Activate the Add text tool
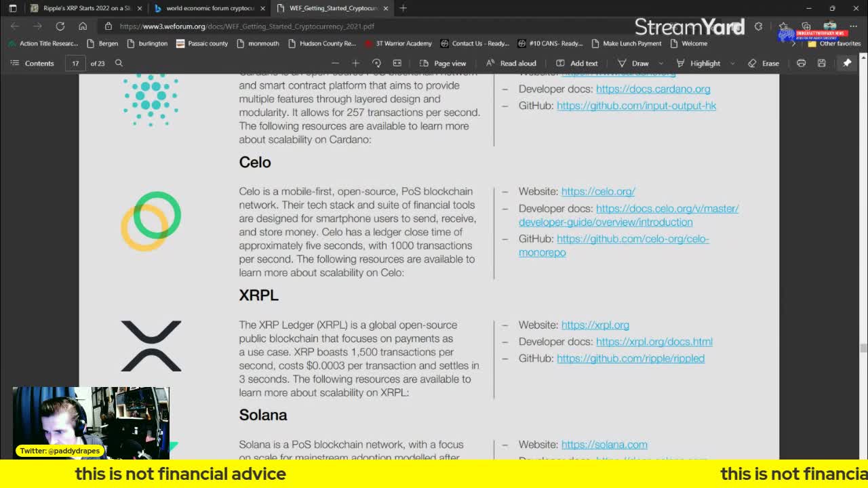The width and height of the screenshot is (868, 488). [x=576, y=63]
